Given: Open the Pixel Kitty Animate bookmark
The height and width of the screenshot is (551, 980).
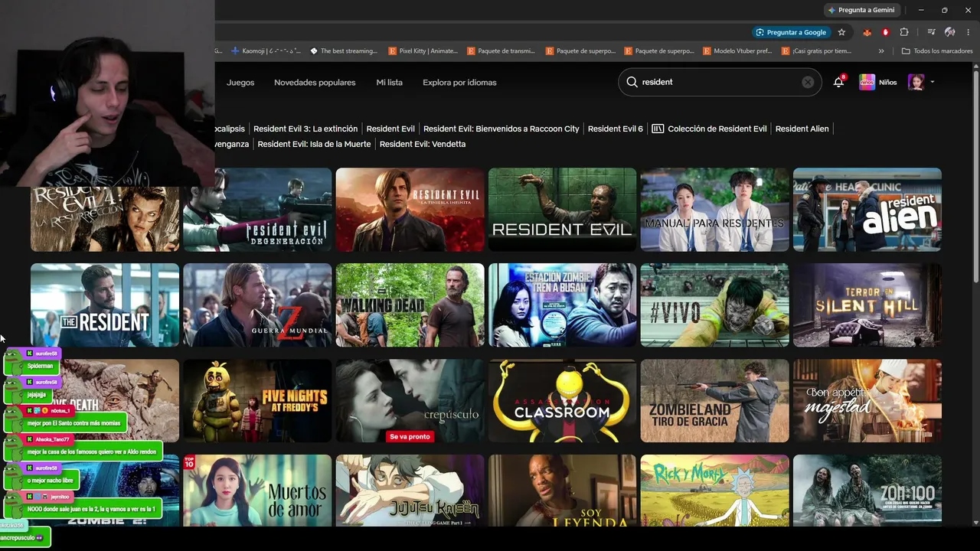Looking at the screenshot, I should point(423,51).
